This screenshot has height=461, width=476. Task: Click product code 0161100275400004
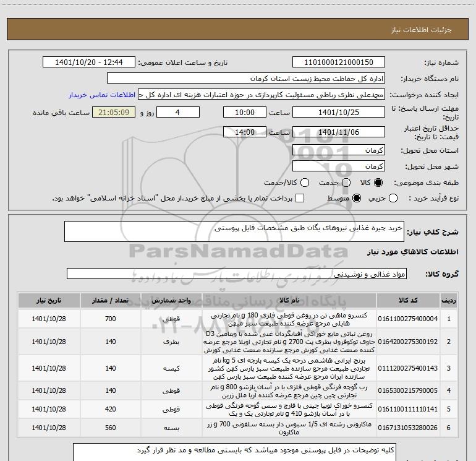click(408, 319)
